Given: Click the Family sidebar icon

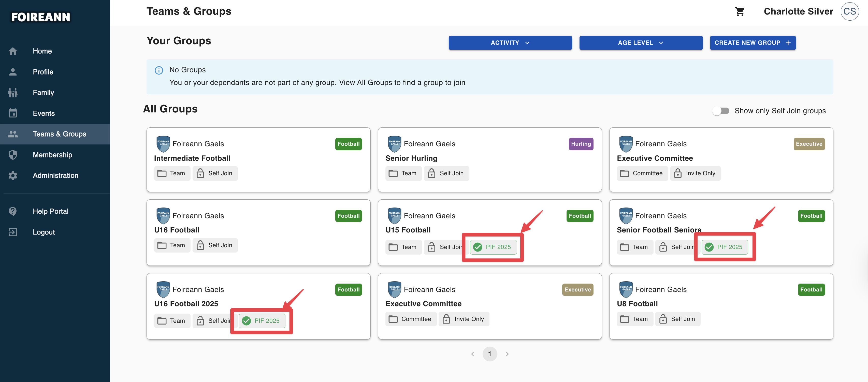Looking at the screenshot, I should click(13, 93).
